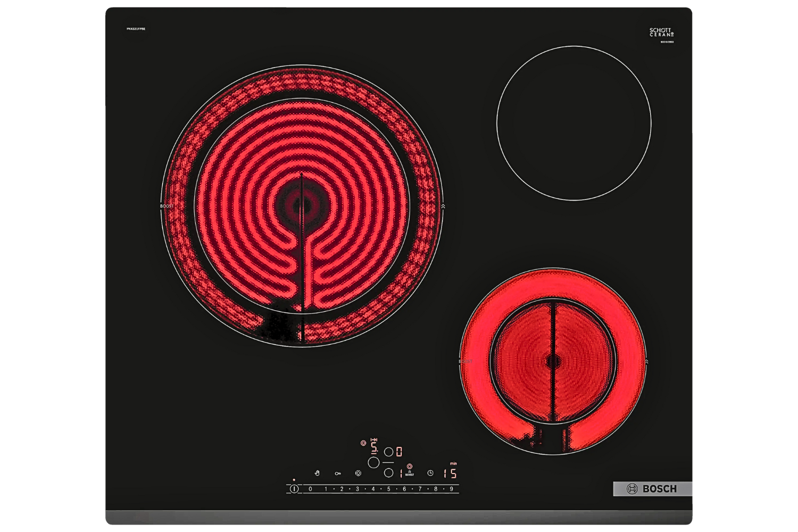798x532 pixels.
Task: Click the Schott Ceran logo
Action: [x=661, y=32]
